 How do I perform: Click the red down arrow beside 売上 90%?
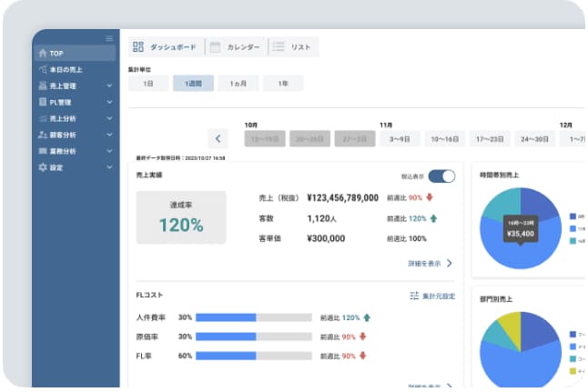point(430,197)
